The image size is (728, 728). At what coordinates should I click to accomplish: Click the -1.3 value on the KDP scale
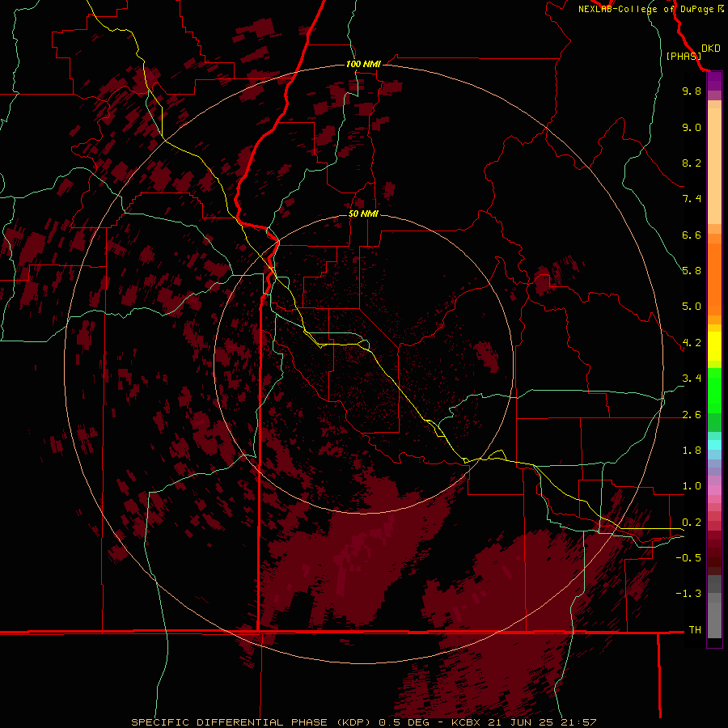coord(688,594)
